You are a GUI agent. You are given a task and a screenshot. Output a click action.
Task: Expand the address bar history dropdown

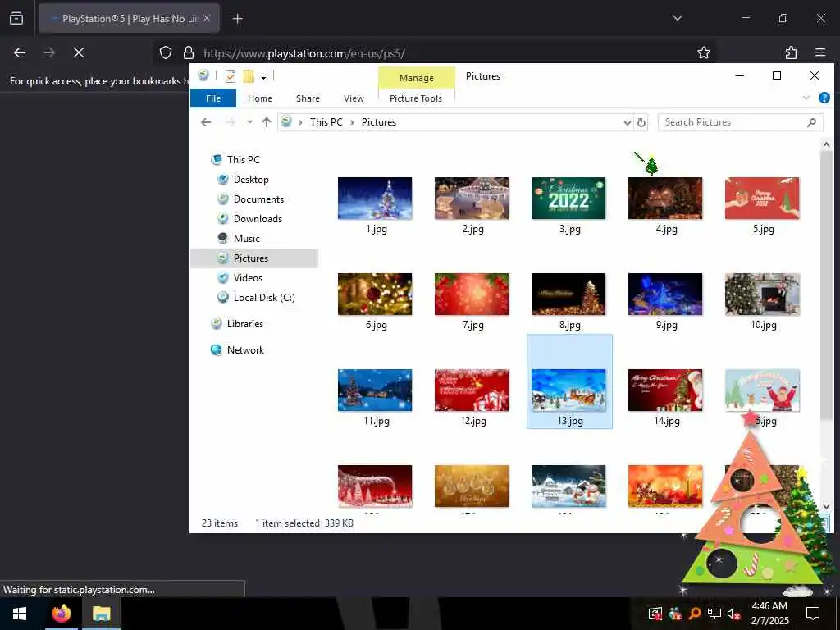[x=627, y=123]
